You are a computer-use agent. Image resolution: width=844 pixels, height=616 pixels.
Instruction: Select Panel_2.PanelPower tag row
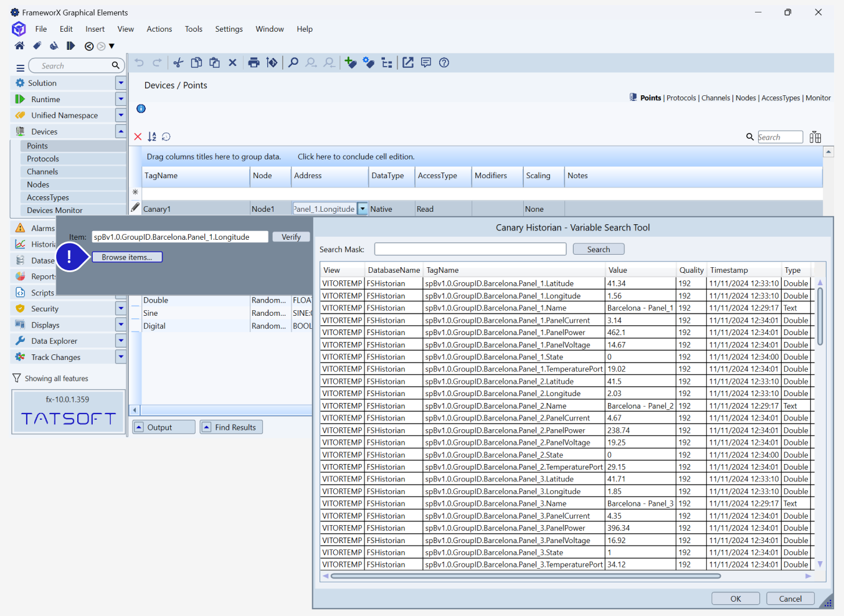click(x=567, y=430)
